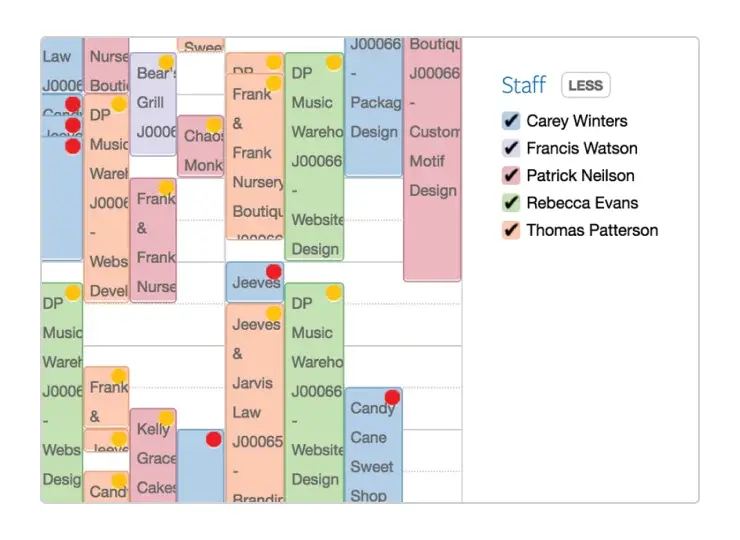Open Candy Cane Sweet Shop event

pos(373,445)
